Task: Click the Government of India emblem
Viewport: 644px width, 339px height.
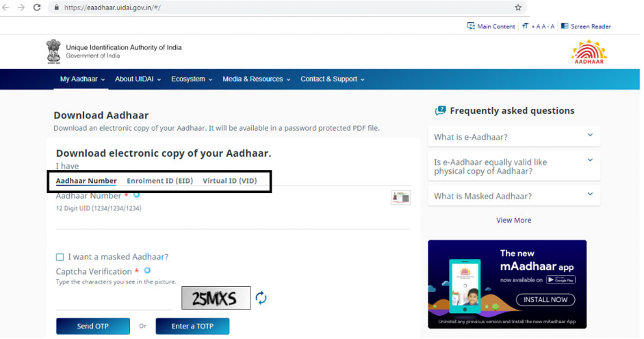Action: coord(53,51)
